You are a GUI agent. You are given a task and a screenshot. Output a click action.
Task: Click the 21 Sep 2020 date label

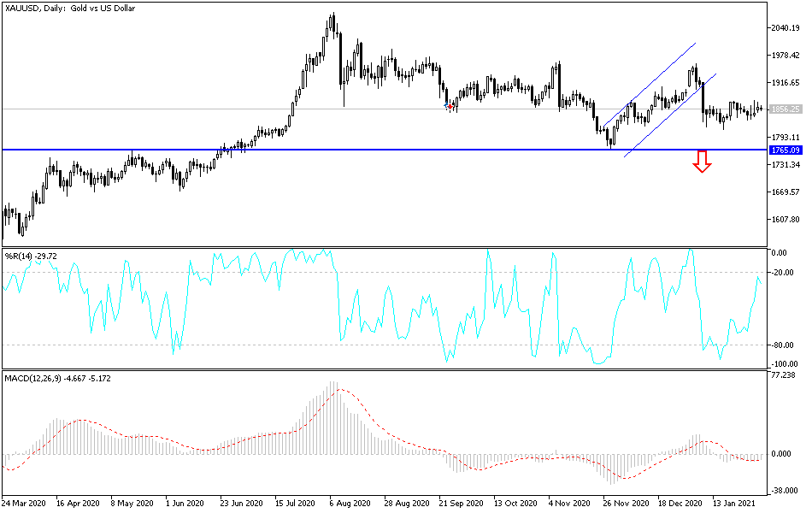461,504
